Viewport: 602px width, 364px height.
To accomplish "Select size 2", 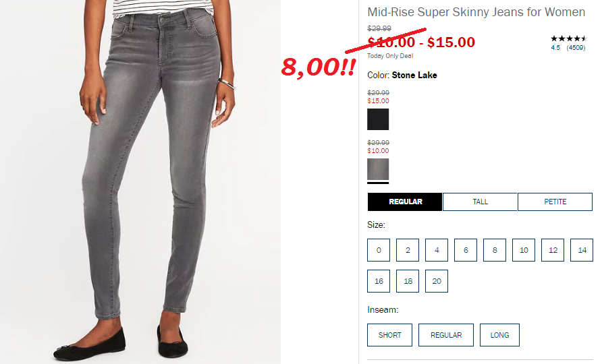I will (x=408, y=250).
